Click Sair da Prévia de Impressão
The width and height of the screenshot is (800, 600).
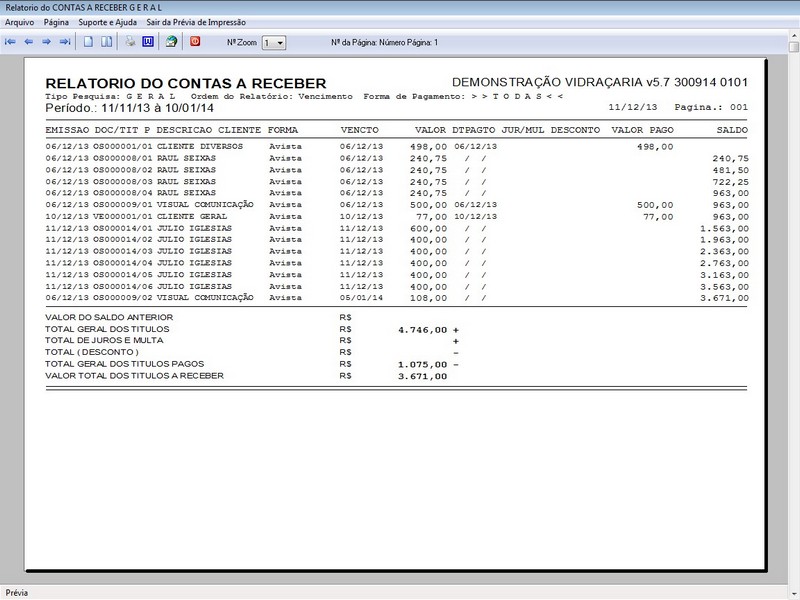tap(196, 22)
